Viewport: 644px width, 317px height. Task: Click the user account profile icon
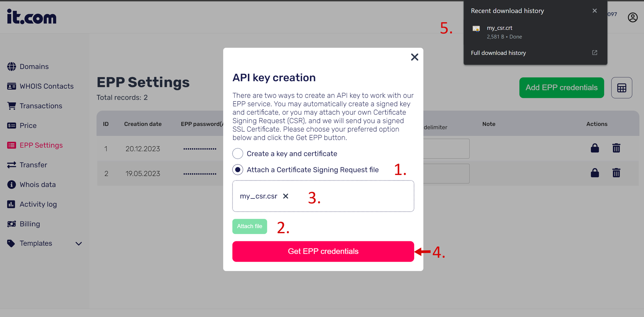click(x=632, y=17)
